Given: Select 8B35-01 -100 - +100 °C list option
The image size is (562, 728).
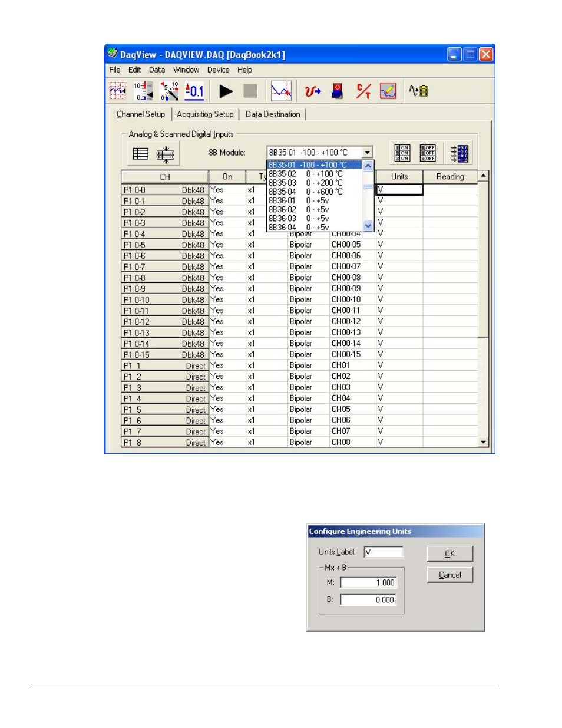Looking at the screenshot, I should click(315, 165).
